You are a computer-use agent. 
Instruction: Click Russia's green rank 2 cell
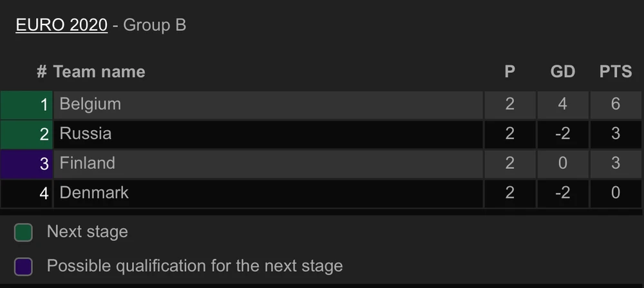(x=26, y=135)
